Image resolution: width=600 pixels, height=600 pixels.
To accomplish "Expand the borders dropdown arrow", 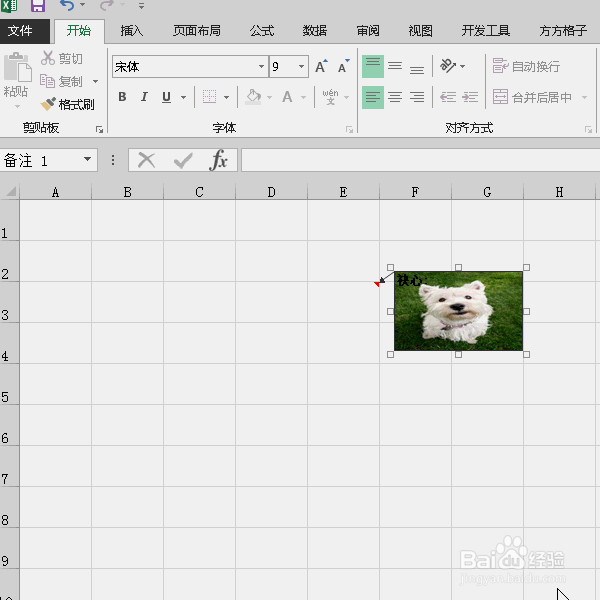I will [x=227, y=97].
